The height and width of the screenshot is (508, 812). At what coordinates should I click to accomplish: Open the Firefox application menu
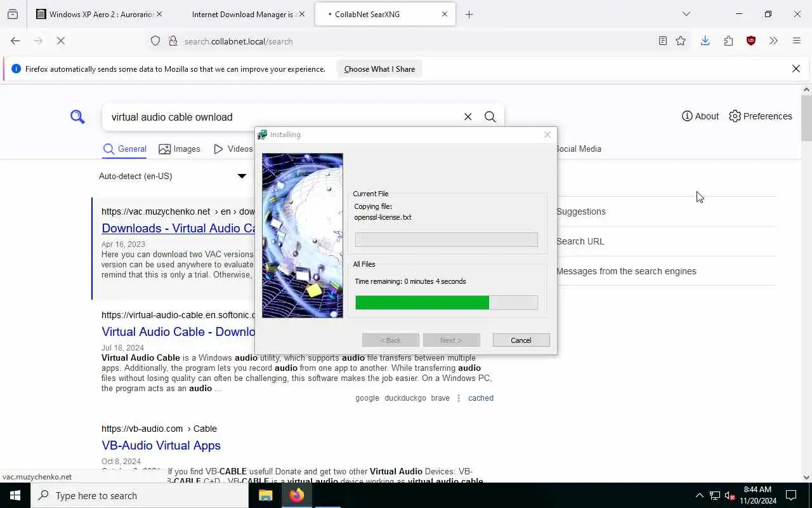[797, 41]
